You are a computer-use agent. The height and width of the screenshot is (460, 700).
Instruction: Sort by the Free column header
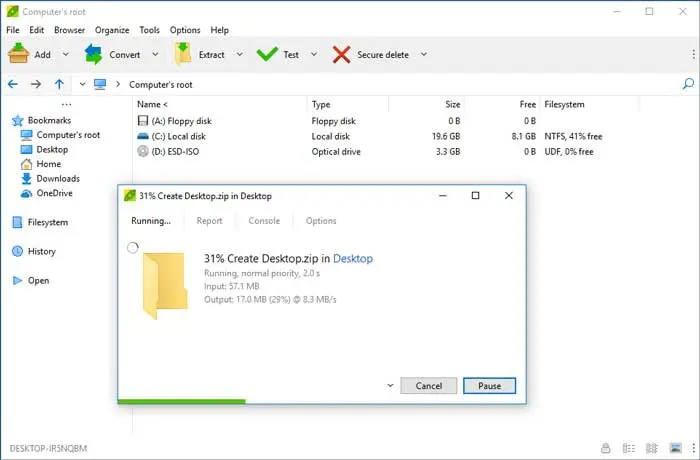pos(527,104)
